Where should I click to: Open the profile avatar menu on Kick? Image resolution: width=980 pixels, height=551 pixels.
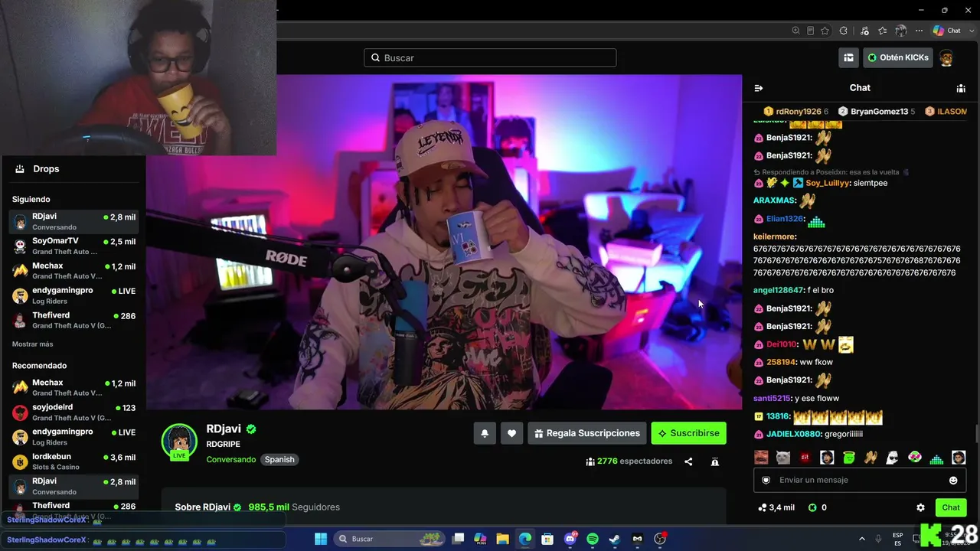click(x=946, y=58)
